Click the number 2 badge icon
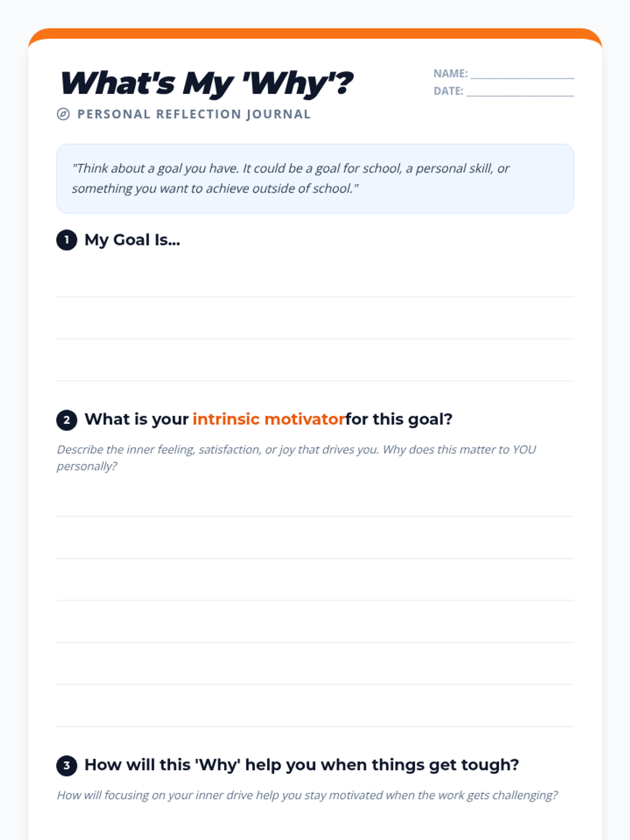Image resolution: width=630 pixels, height=840 pixels. point(67,420)
